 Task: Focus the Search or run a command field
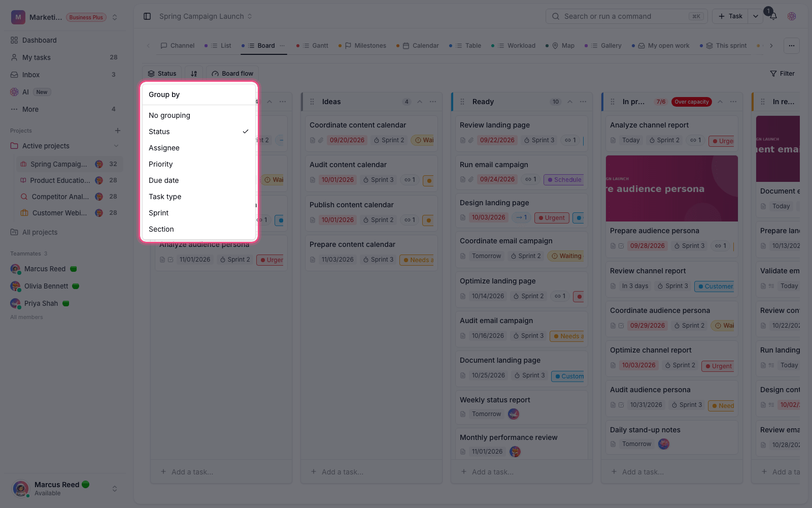click(627, 16)
